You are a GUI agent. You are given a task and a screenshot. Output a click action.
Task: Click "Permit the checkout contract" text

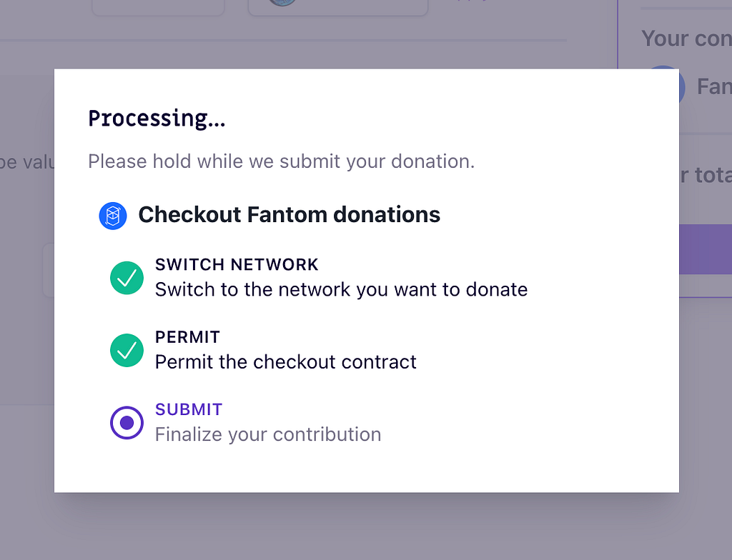[285, 361]
